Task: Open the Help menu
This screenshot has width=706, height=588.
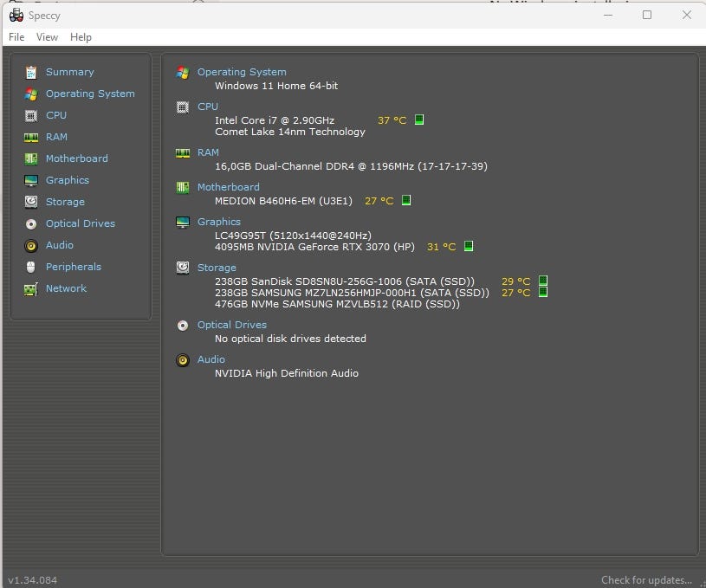Action: [81, 37]
